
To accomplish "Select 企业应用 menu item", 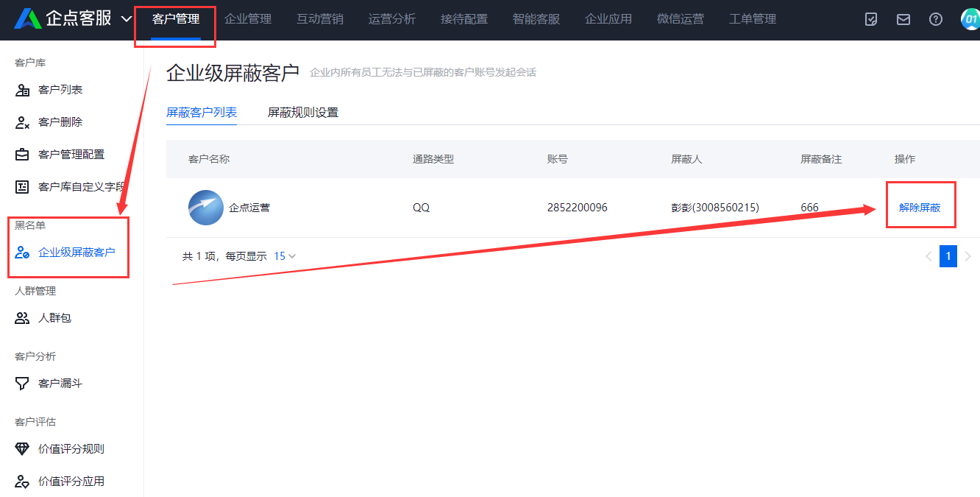I will pyautogui.click(x=608, y=19).
